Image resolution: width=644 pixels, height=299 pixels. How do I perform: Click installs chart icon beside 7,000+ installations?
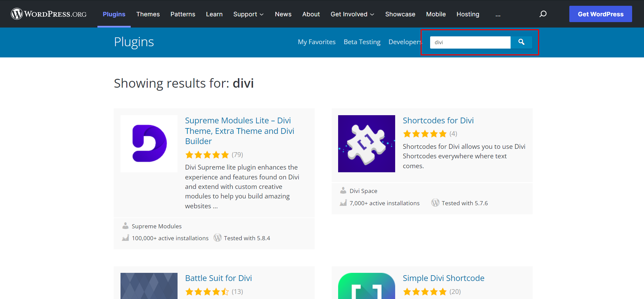coord(343,203)
